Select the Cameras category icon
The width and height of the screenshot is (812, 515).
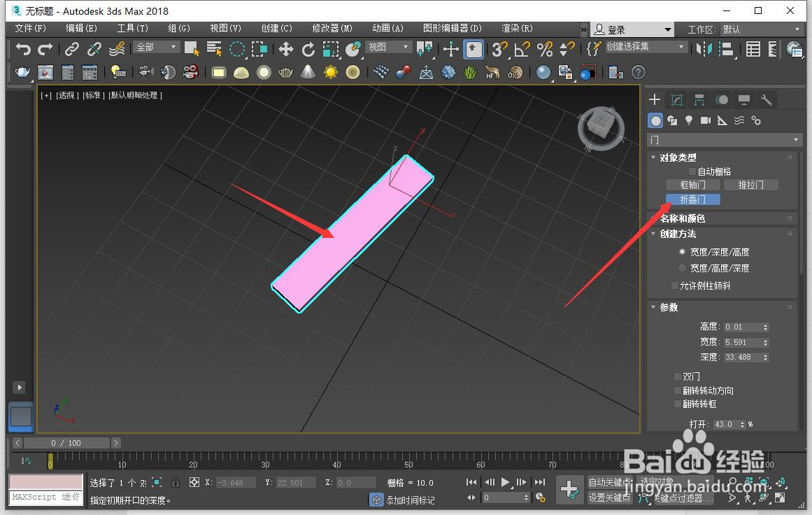[x=705, y=121]
